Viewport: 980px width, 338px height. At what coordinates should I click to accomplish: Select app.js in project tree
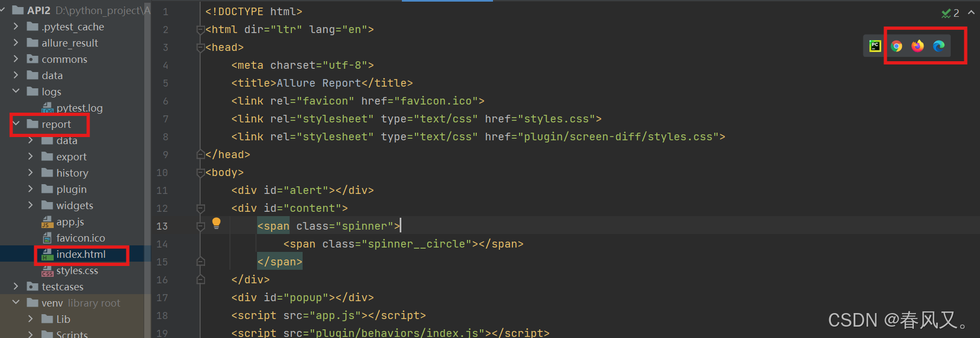coord(70,222)
